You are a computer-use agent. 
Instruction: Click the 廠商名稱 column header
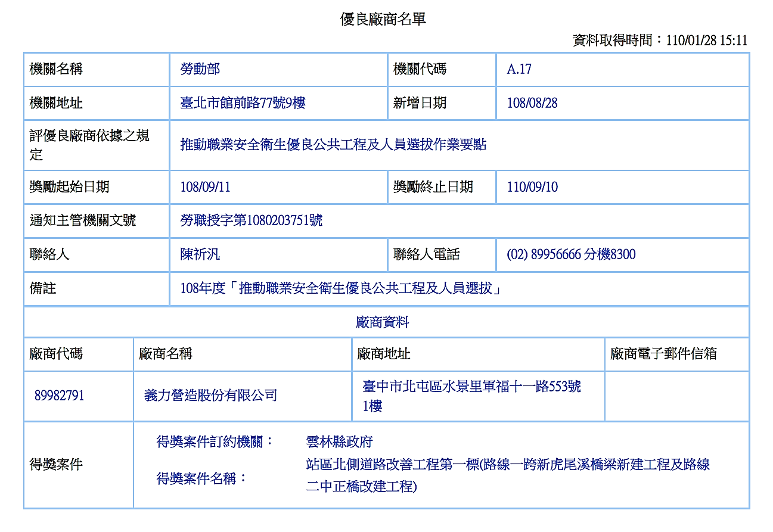click(x=243, y=354)
